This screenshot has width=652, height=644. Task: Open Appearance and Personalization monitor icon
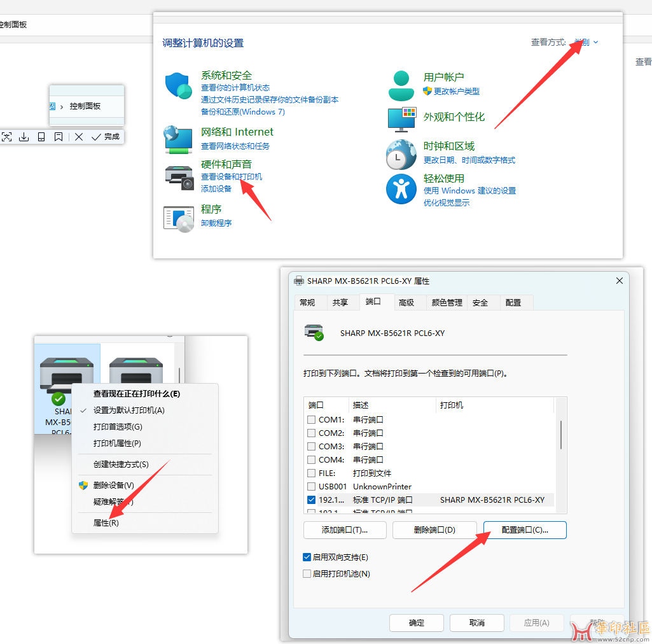[x=401, y=120]
